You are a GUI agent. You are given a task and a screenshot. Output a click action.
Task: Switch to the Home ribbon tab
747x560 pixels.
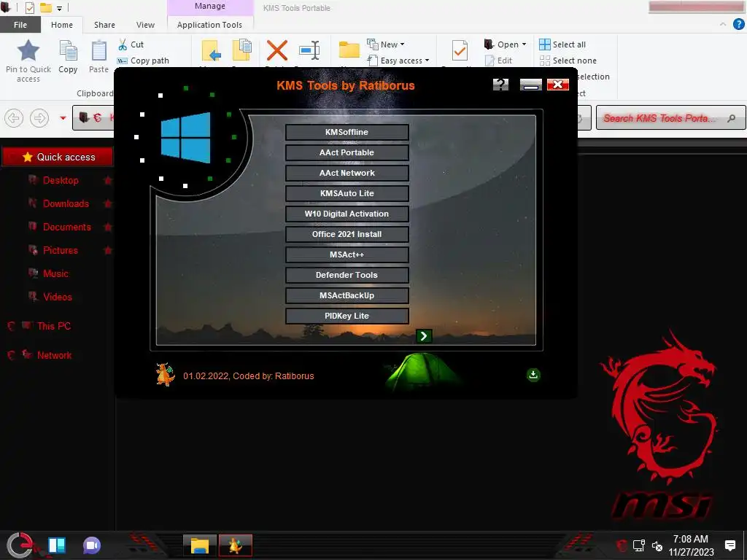62,25
